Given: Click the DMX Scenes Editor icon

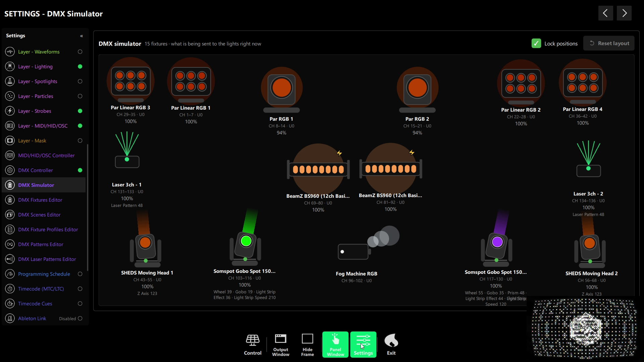Looking at the screenshot, I should (10, 215).
